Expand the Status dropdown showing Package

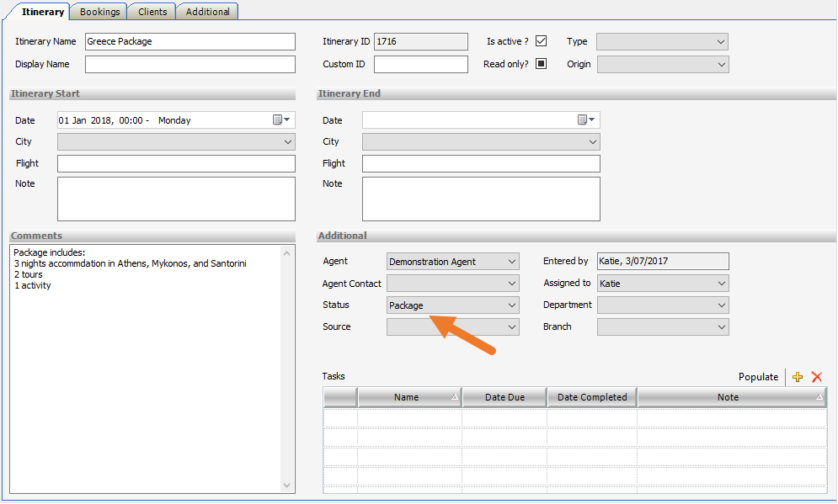click(512, 305)
